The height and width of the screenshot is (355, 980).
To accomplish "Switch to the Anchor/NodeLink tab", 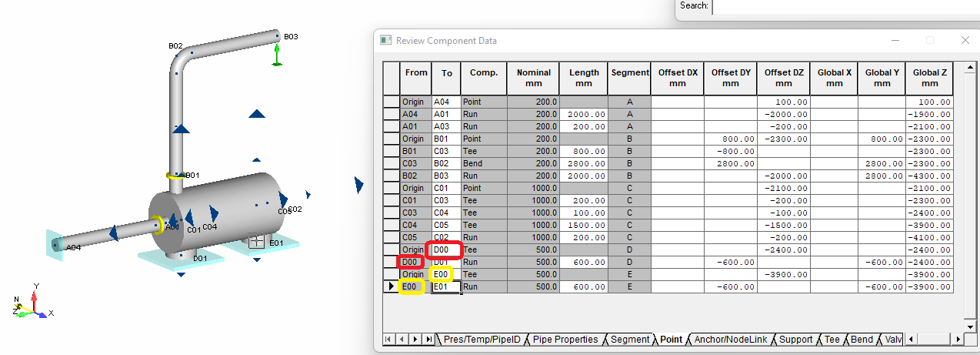I will pos(730,339).
